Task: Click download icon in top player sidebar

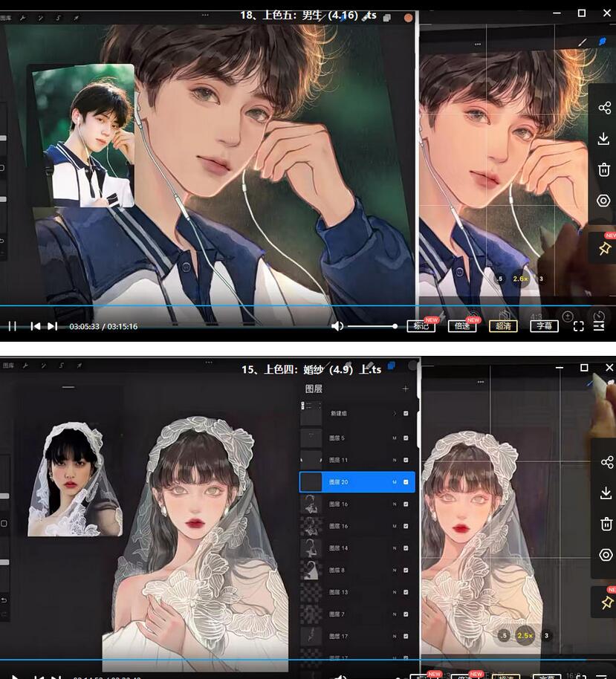Action: click(604, 139)
